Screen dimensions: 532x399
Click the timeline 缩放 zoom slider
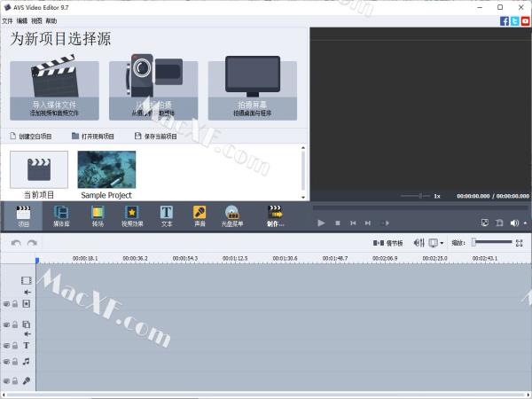point(490,242)
